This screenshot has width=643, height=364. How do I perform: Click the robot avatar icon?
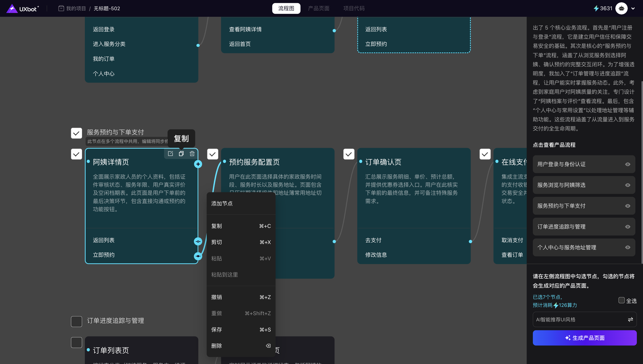tap(621, 8)
